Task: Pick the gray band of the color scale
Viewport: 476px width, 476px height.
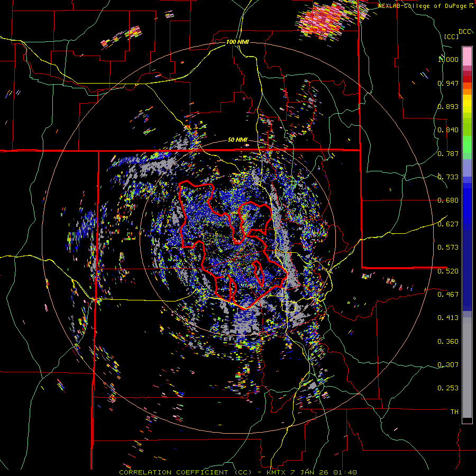Action: coord(467,368)
